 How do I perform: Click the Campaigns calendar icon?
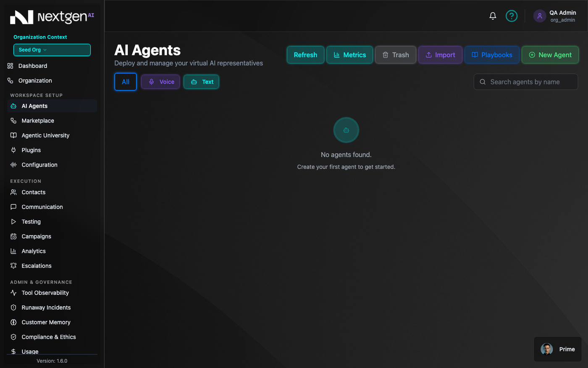tap(13, 236)
